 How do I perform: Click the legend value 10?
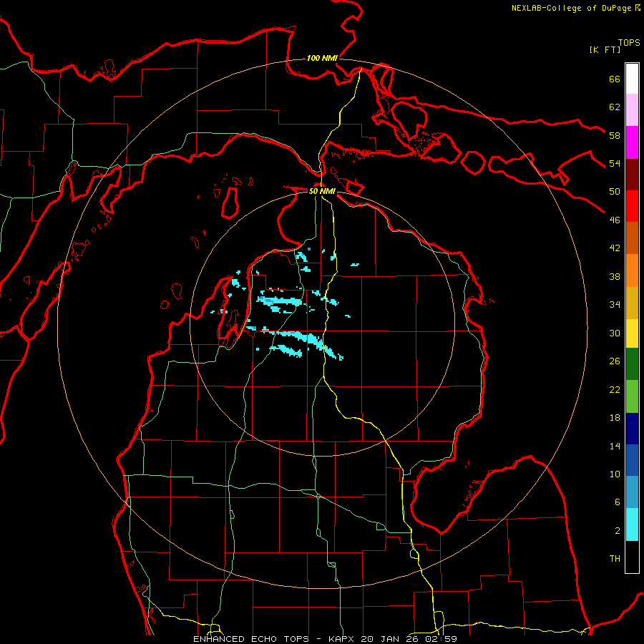coord(615,474)
